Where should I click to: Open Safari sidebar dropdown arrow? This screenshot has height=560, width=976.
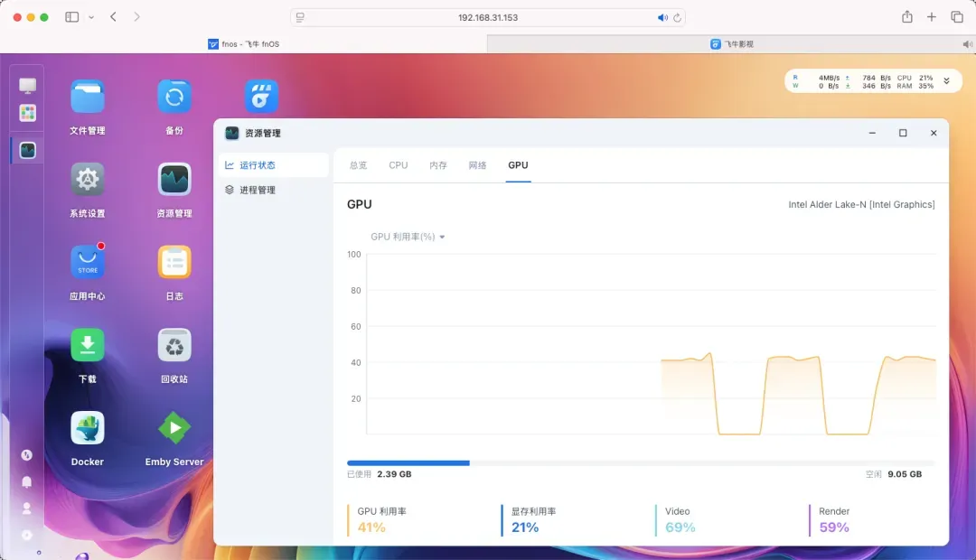[x=91, y=17]
